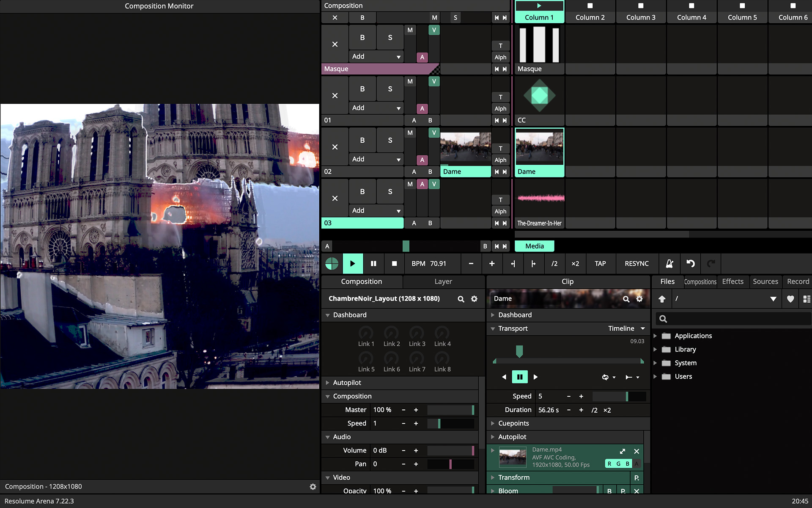812x508 pixels.
Task: Click the Master opacity slider in Composition
Action: (x=450, y=410)
